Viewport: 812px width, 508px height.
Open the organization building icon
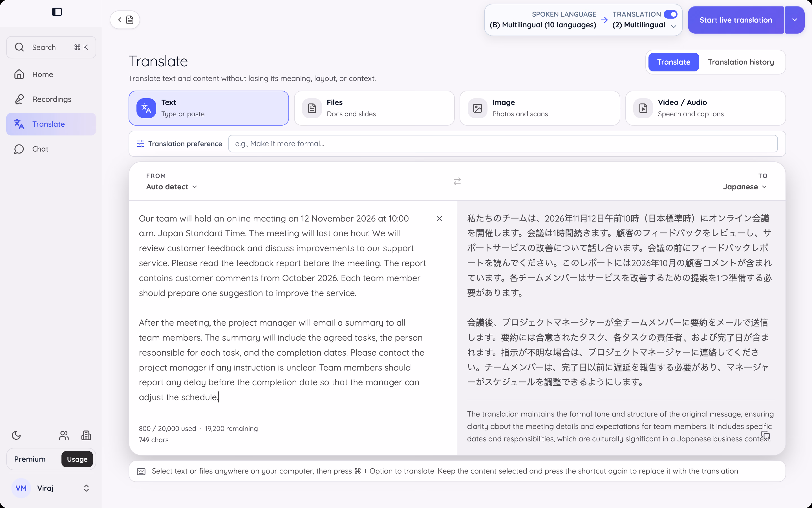click(x=86, y=435)
